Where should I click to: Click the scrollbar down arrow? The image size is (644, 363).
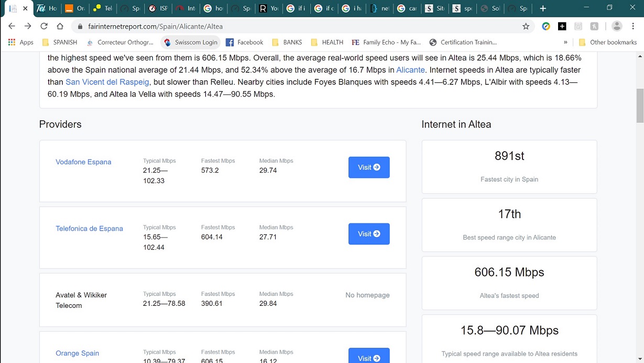coord(640,359)
